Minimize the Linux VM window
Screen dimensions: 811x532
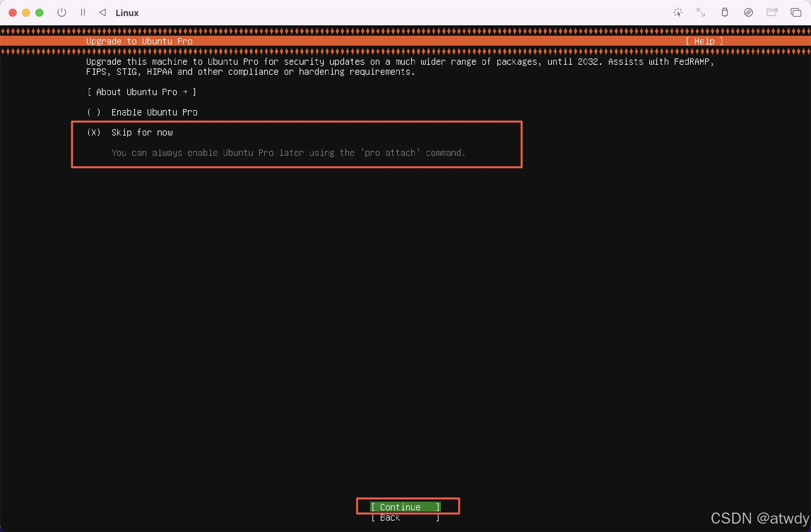pos(26,13)
